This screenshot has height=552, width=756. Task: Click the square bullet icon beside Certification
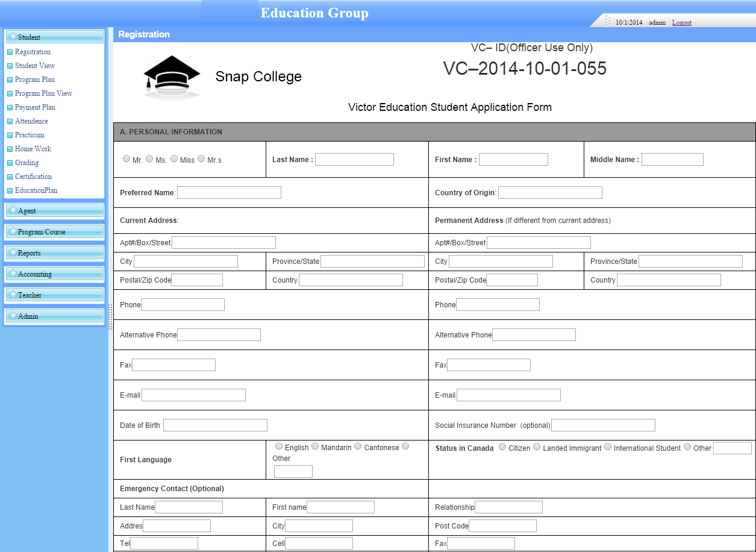coord(10,177)
